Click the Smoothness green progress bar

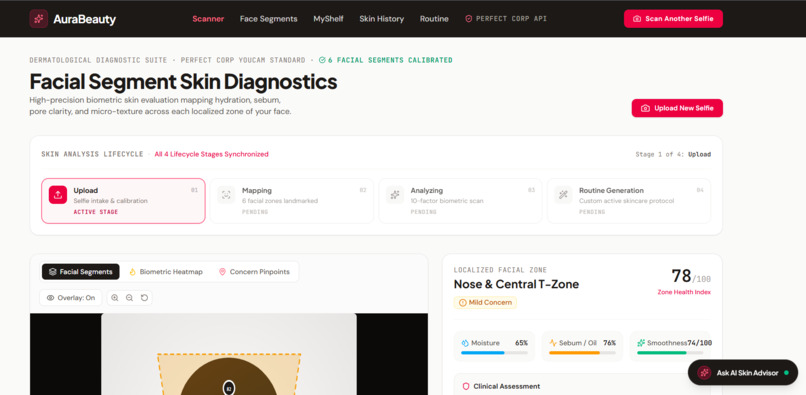tap(670, 353)
